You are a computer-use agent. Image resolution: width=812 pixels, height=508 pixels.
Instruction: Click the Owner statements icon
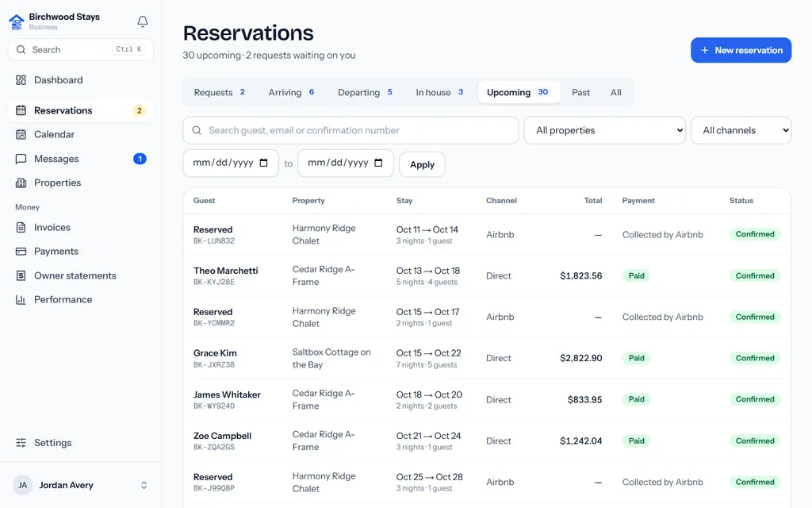(x=21, y=275)
